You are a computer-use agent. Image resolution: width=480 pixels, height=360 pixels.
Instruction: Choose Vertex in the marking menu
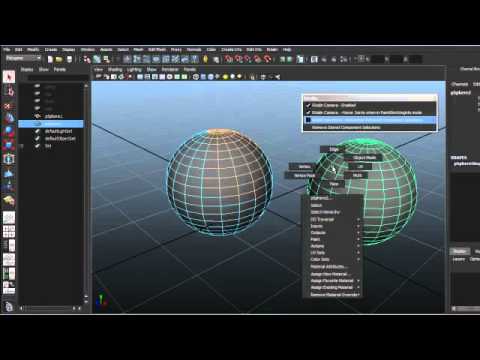pos(304,166)
